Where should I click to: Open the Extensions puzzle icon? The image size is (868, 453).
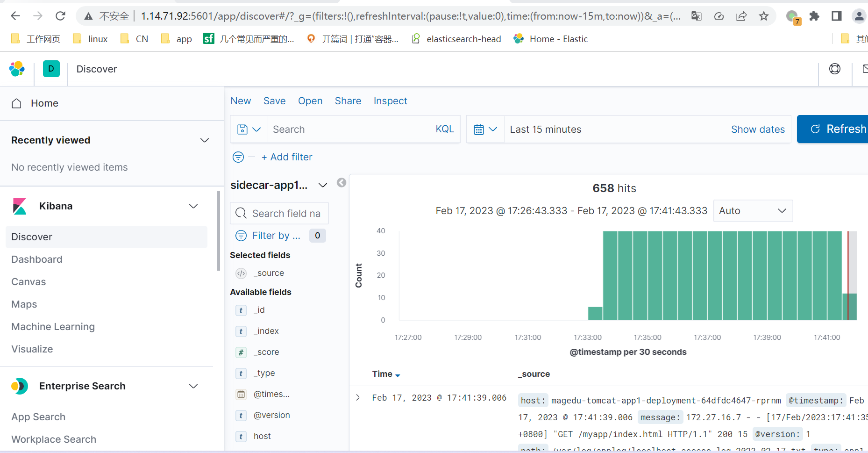tap(814, 16)
